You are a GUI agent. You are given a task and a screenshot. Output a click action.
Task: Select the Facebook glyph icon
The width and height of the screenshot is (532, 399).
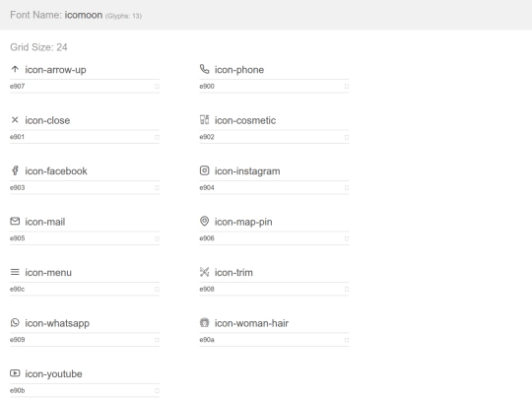coord(15,170)
